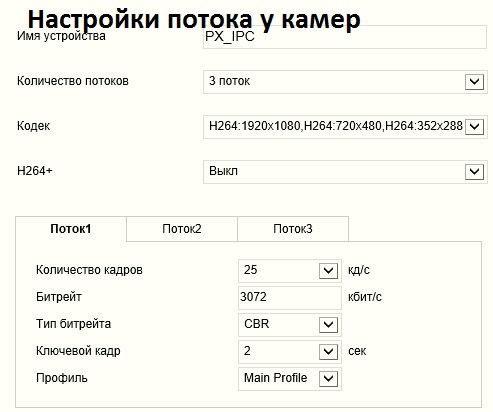Click the H264+ combo box Выкл value

(223, 171)
